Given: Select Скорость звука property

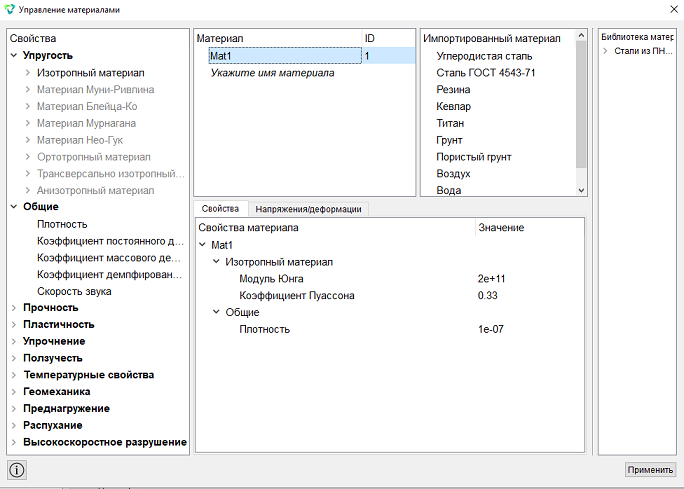Looking at the screenshot, I should (x=74, y=291).
